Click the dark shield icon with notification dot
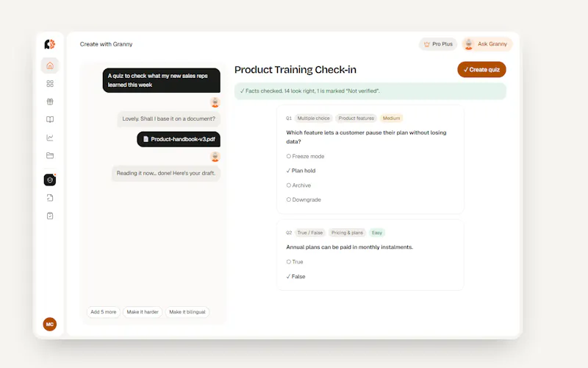The image size is (588, 368). coord(50,180)
